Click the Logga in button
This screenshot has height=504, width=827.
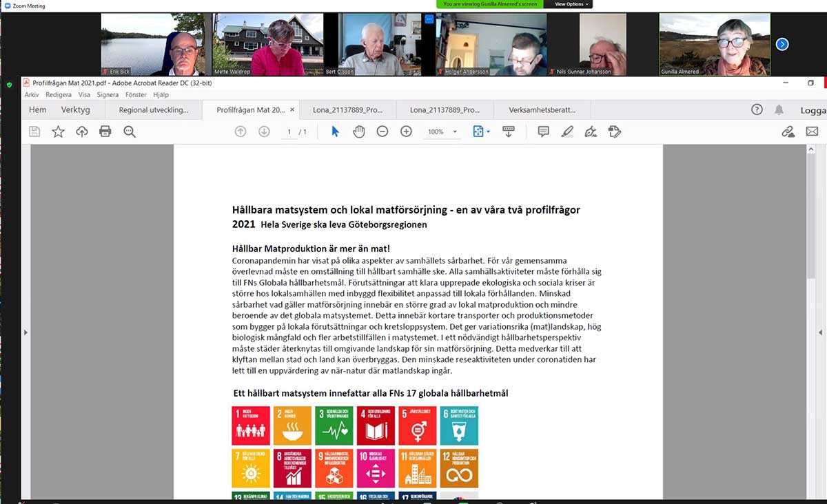[x=813, y=110]
